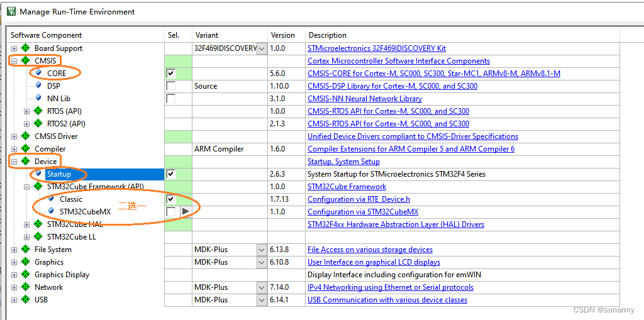
Task: Click the RTOS (API) green diamond icon
Action: (x=38, y=111)
